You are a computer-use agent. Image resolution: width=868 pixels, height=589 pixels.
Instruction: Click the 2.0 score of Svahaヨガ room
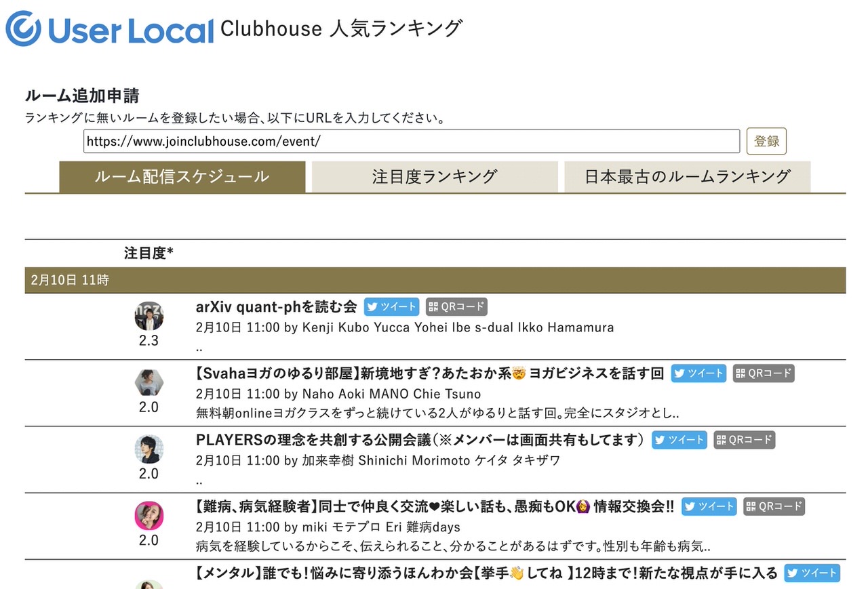(149, 407)
